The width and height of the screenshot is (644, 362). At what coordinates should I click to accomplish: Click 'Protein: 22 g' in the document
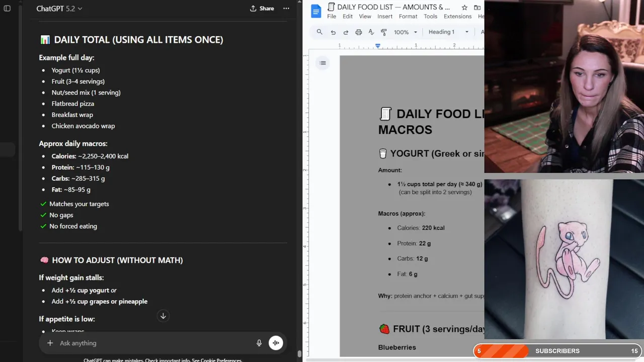(x=414, y=243)
